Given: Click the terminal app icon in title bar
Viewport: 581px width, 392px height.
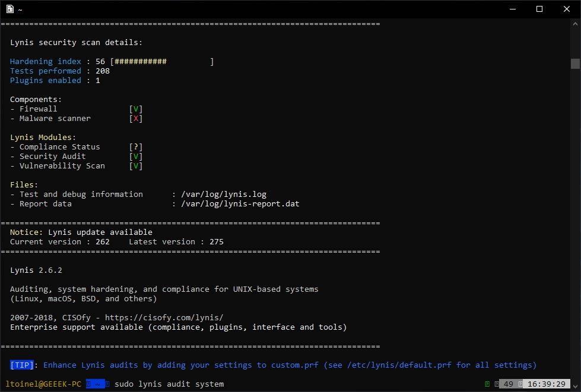Looking at the screenshot, I should pos(10,9).
